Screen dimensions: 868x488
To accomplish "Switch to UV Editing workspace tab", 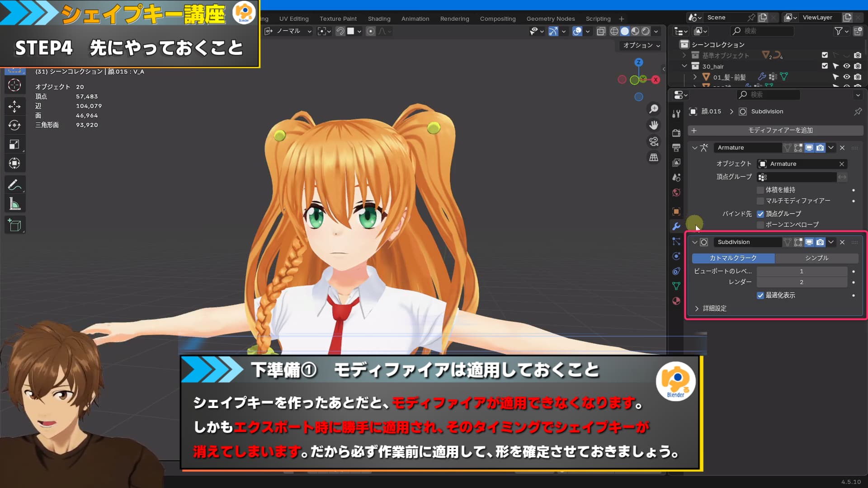I will click(x=294, y=19).
